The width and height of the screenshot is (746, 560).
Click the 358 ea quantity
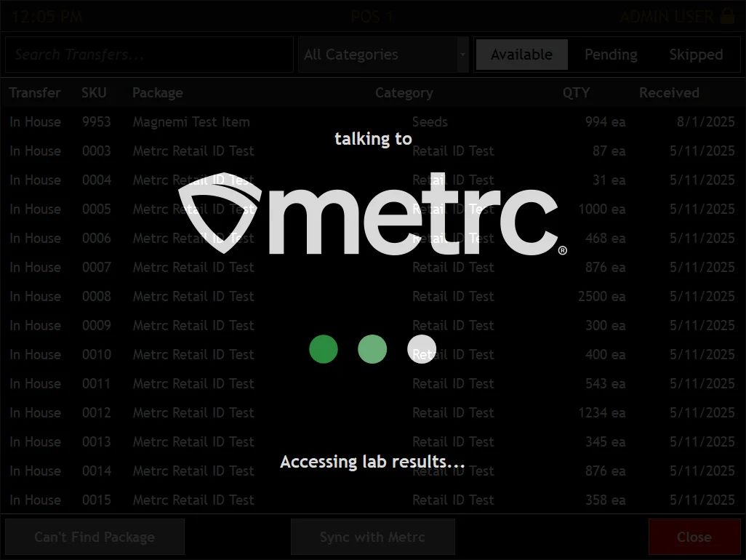point(605,500)
